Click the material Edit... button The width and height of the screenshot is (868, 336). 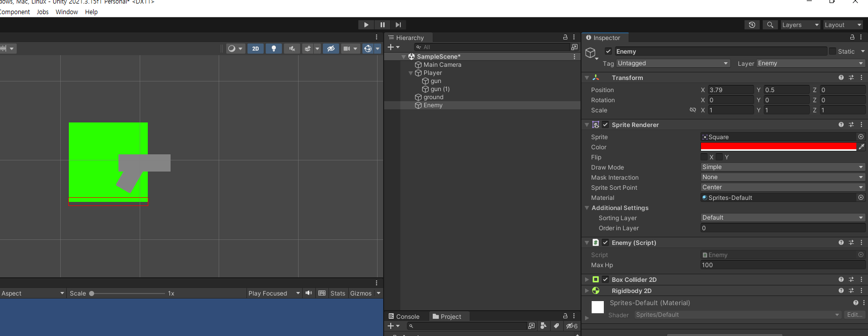tap(855, 315)
